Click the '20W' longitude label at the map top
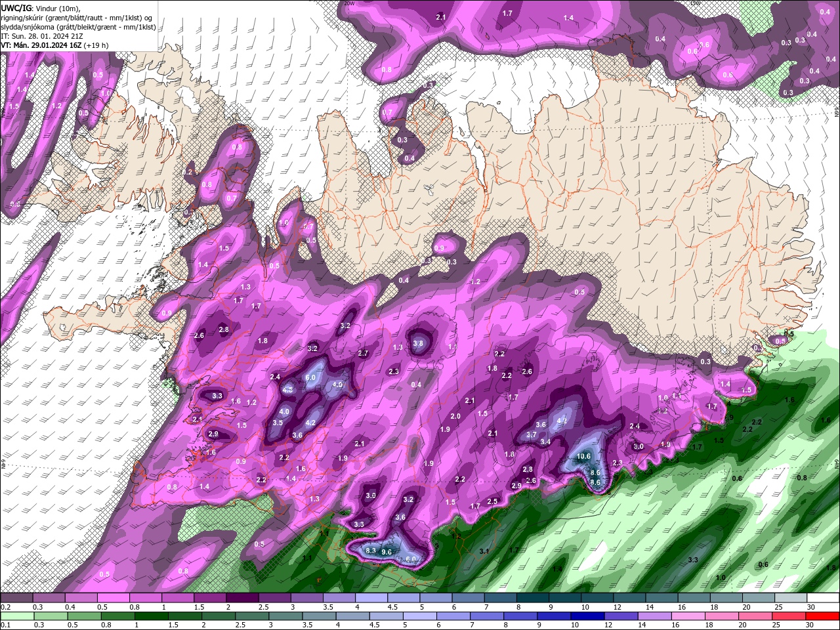The width and height of the screenshot is (840, 630). coord(349,3)
